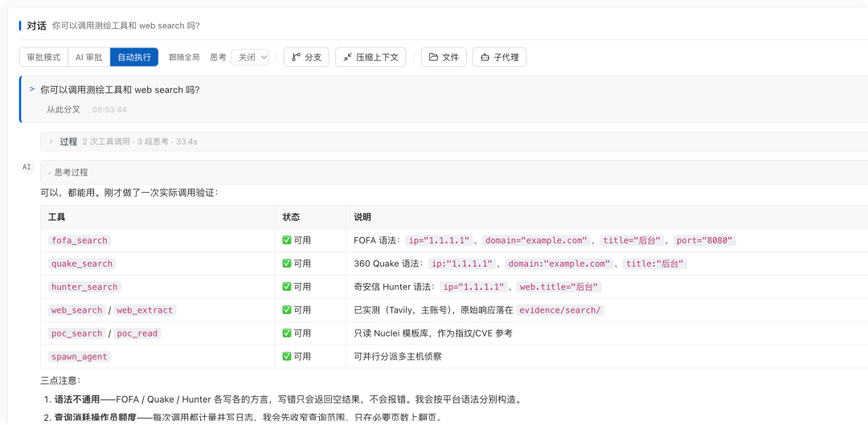
Task: Click the web_search code tag
Action: tap(77, 310)
